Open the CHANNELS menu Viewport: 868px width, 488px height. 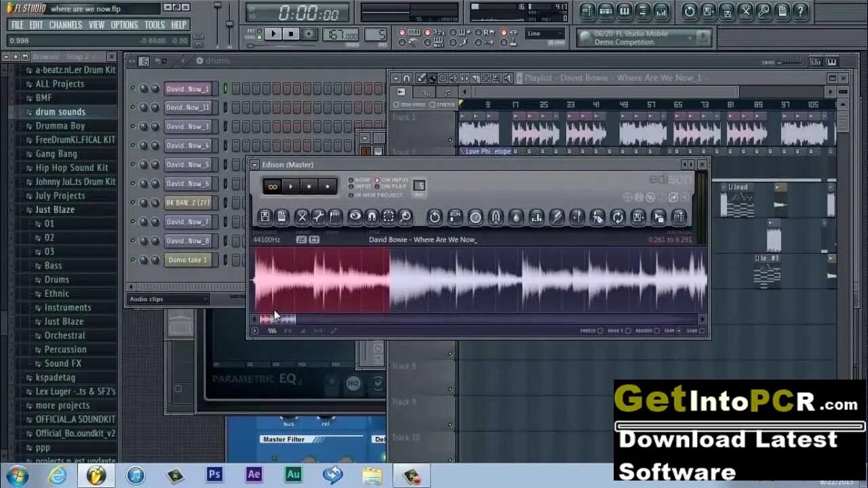point(66,25)
